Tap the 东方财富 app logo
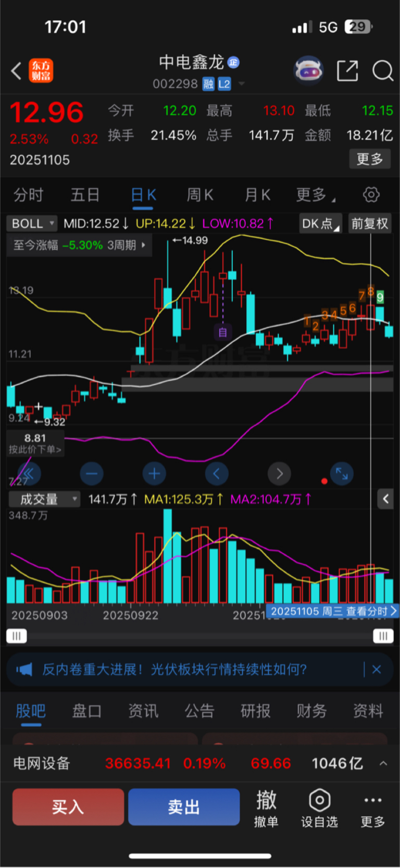The image size is (400, 868). (41, 71)
